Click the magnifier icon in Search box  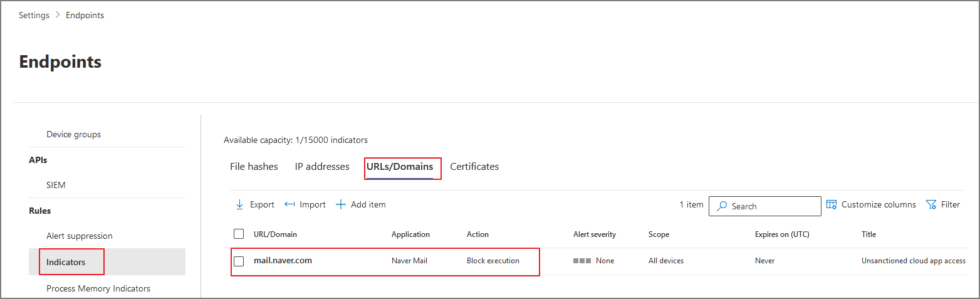coord(722,206)
